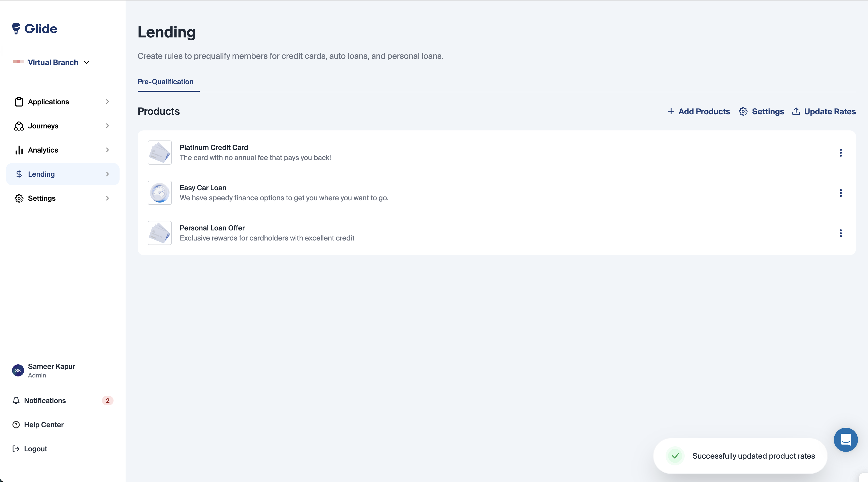Screen dimensions: 868x482
Task: Select the Pre-Qualification tab
Action: pyautogui.click(x=166, y=82)
